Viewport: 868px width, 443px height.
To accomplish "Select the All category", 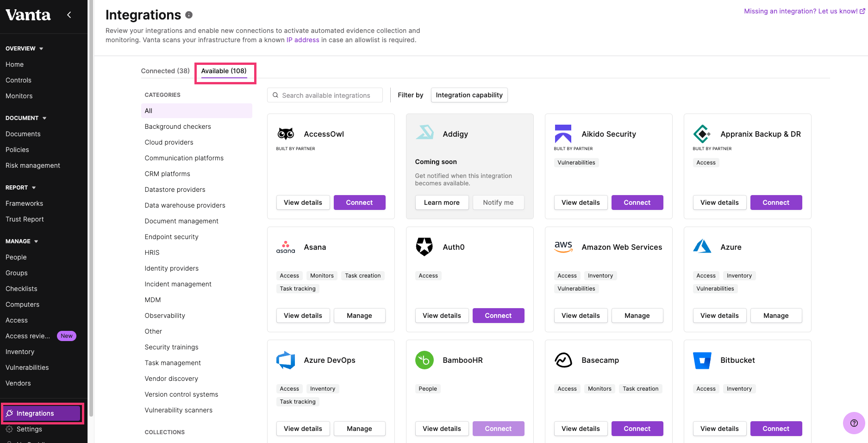I will [197, 111].
